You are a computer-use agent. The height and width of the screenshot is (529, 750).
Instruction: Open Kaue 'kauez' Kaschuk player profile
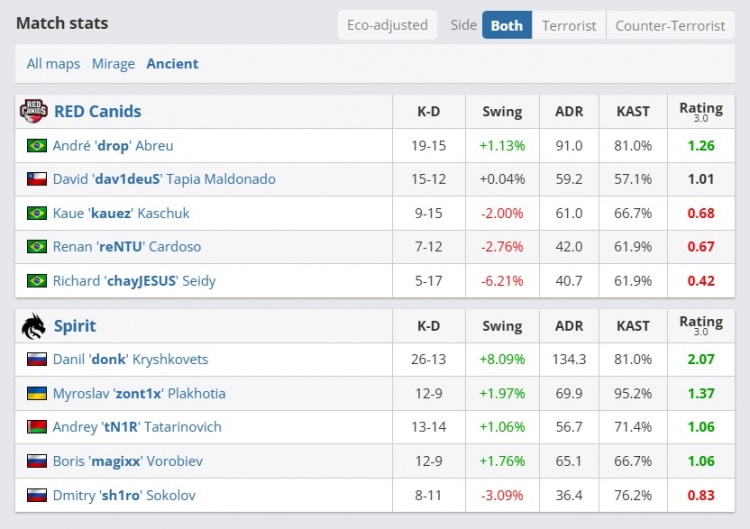(121, 213)
